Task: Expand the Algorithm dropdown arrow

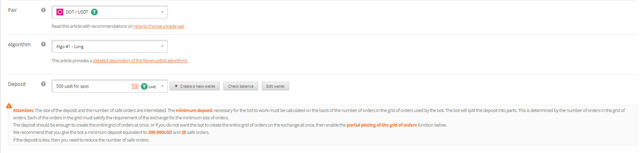Action: [x=162, y=46]
